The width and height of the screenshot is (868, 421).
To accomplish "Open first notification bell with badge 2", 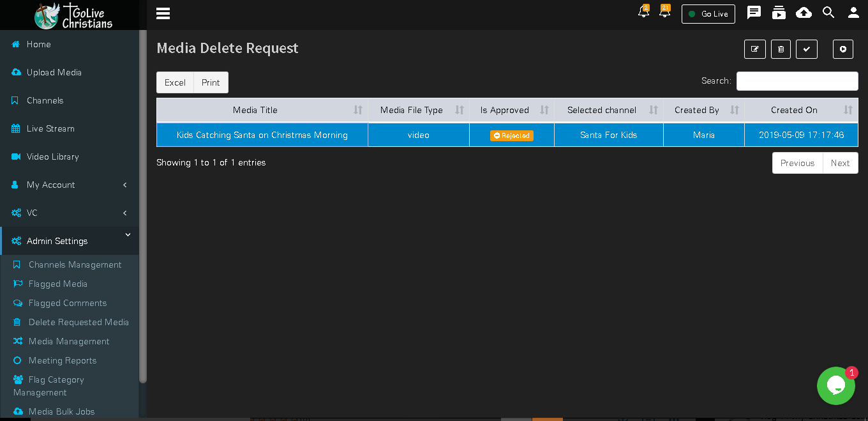I will (x=643, y=11).
